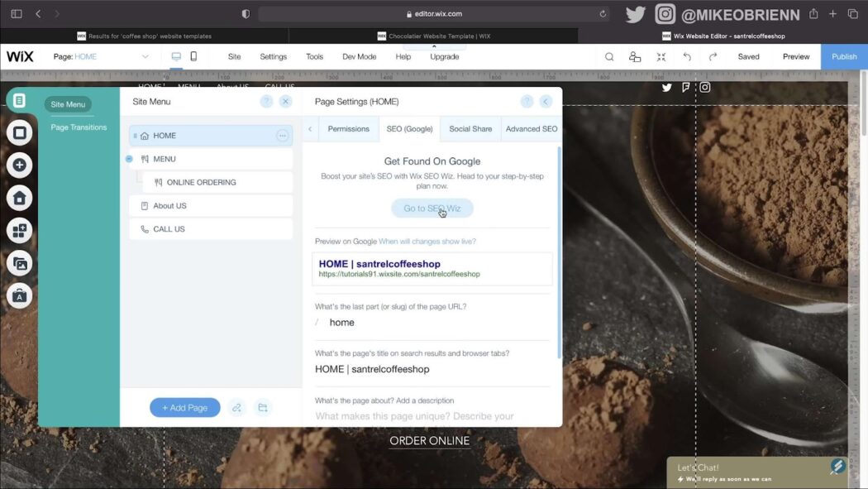Screen dimensions: 868x489
Task: Open a new Safari tab plus
Action: coord(832,14)
